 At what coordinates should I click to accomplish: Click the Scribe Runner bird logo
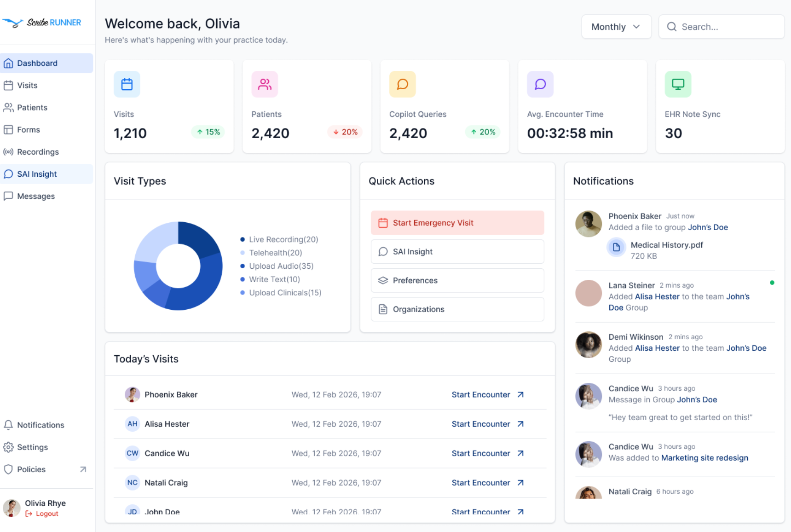(13, 23)
